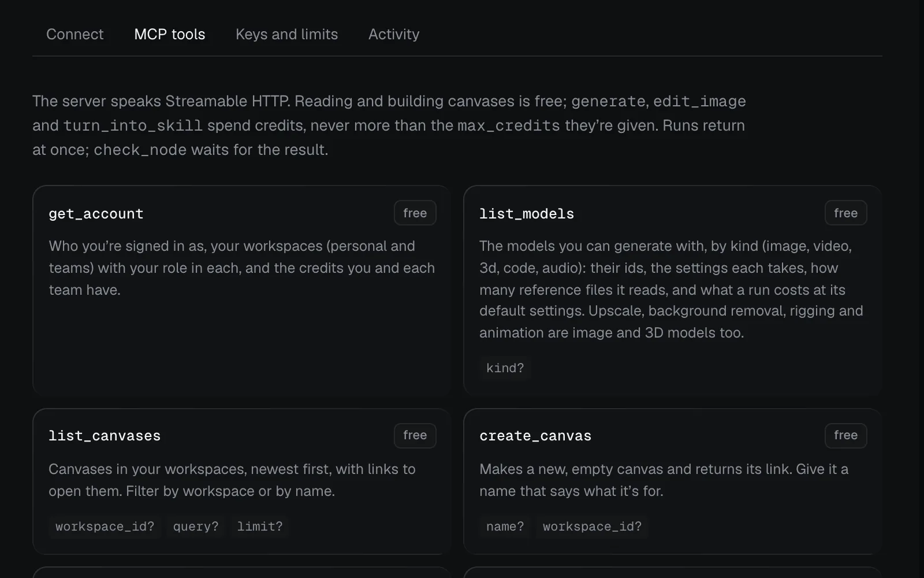Click workspace_id? parameter under list_canvases
The image size is (924, 578).
pyautogui.click(x=105, y=527)
